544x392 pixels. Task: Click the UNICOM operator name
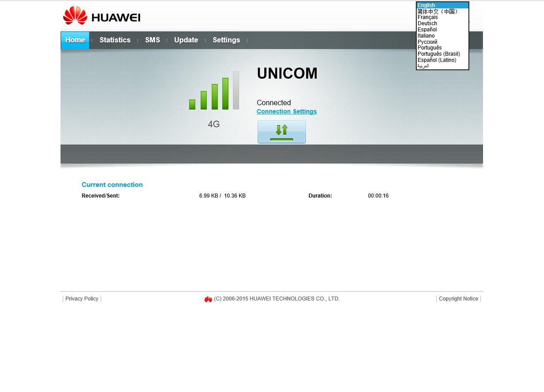287,73
